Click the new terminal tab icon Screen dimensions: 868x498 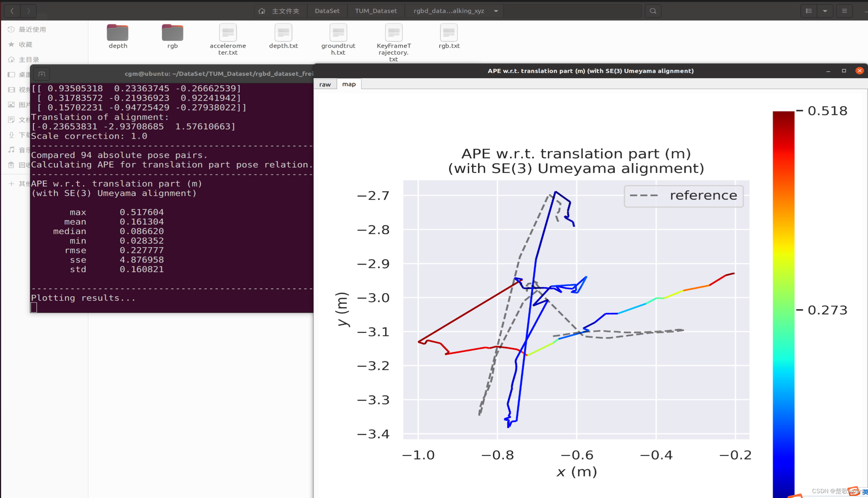point(42,74)
